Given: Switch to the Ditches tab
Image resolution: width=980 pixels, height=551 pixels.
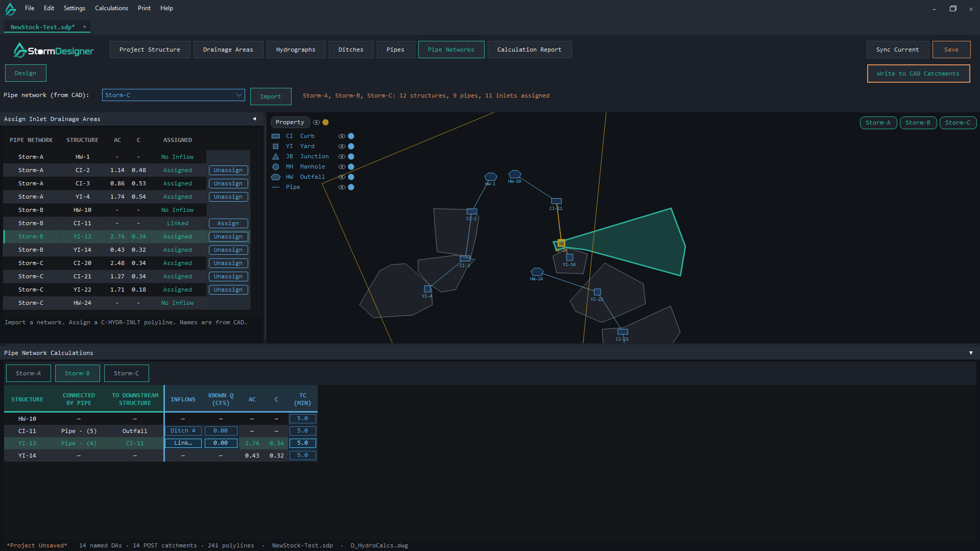Looking at the screenshot, I should coord(351,50).
